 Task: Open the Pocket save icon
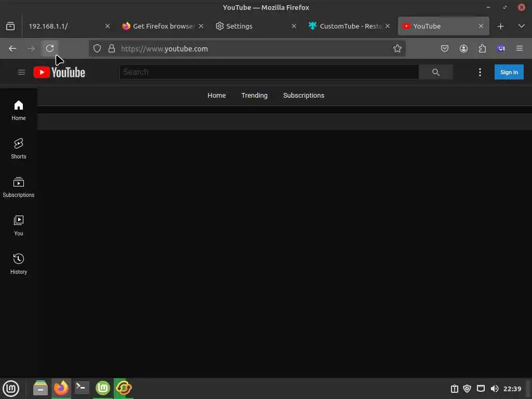pyautogui.click(x=445, y=48)
